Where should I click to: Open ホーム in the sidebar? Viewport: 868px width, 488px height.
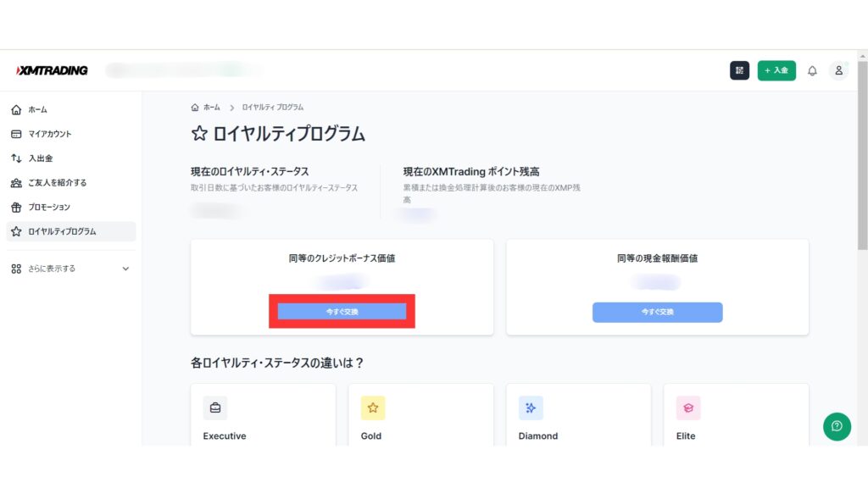(x=37, y=110)
